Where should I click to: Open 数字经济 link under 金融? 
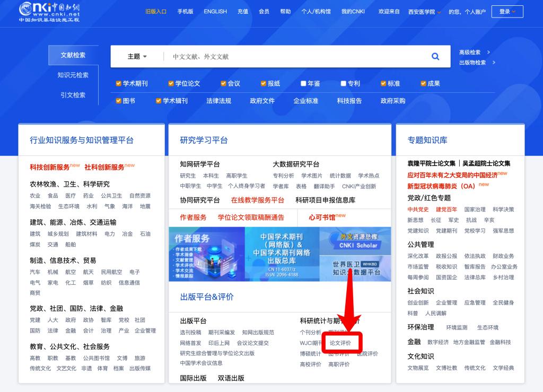pyautogui.click(x=438, y=342)
